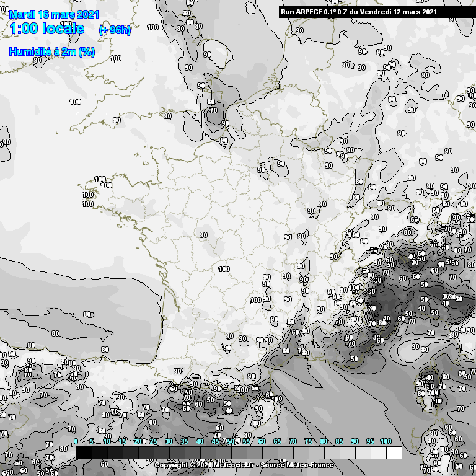
Task: Click the Meteociel.fr copyright text
Action: pyautogui.click(x=205, y=465)
